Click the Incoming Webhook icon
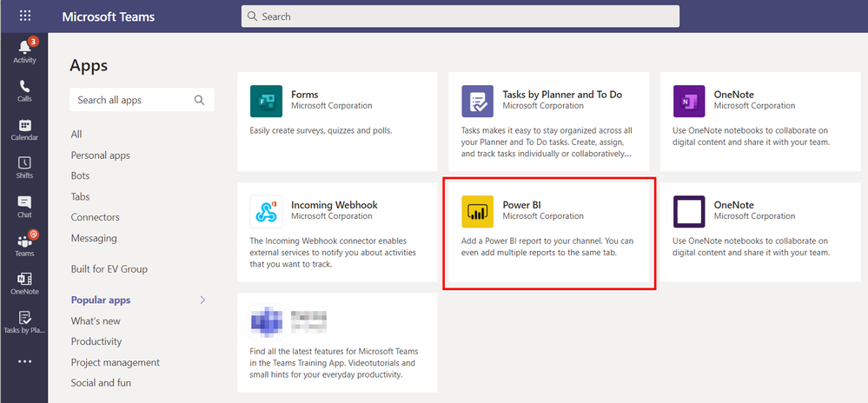 pos(266,211)
